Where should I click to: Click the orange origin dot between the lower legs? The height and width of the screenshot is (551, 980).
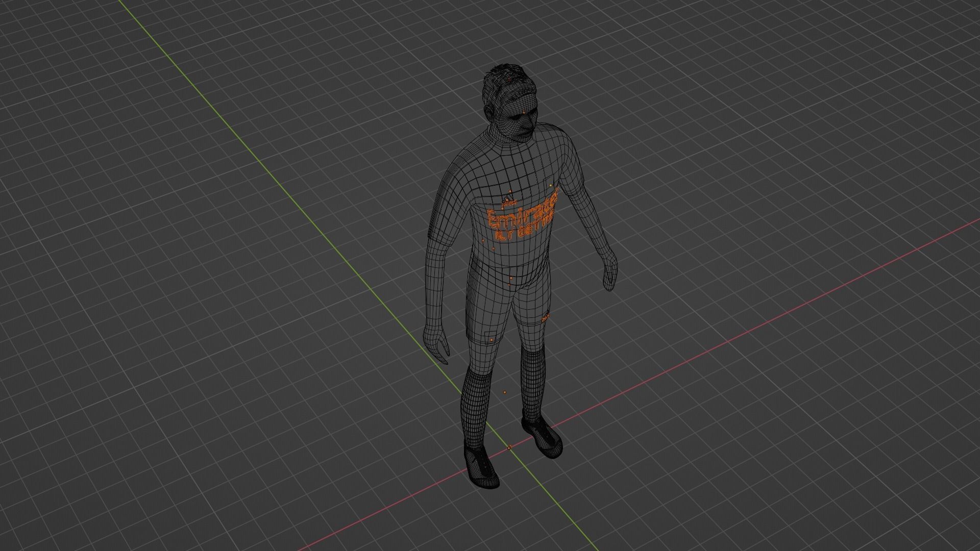click(x=505, y=392)
